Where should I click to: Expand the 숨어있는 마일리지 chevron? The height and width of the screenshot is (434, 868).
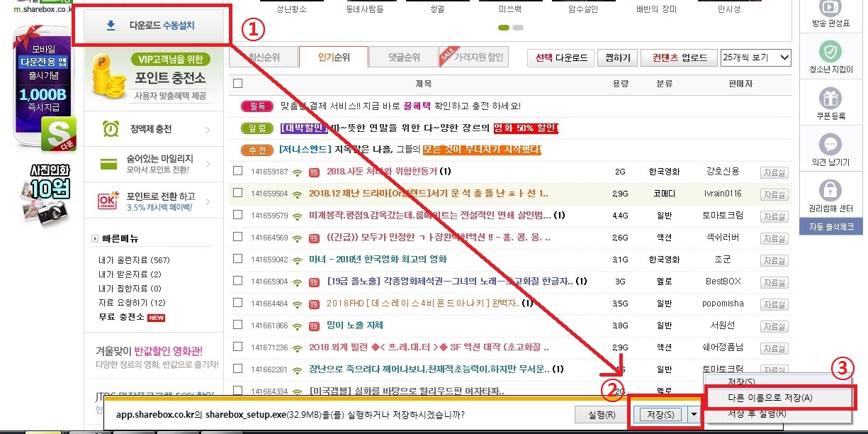(x=208, y=165)
